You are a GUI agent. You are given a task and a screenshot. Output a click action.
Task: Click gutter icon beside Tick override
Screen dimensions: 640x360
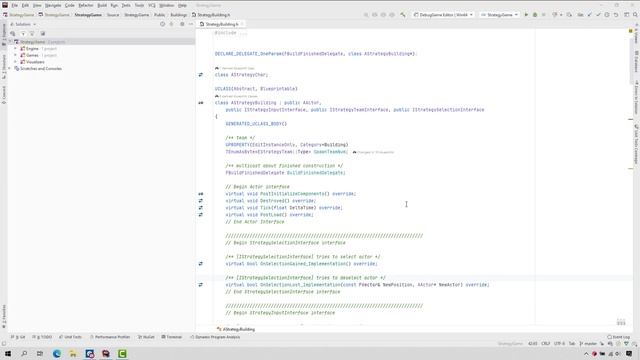tap(200, 208)
